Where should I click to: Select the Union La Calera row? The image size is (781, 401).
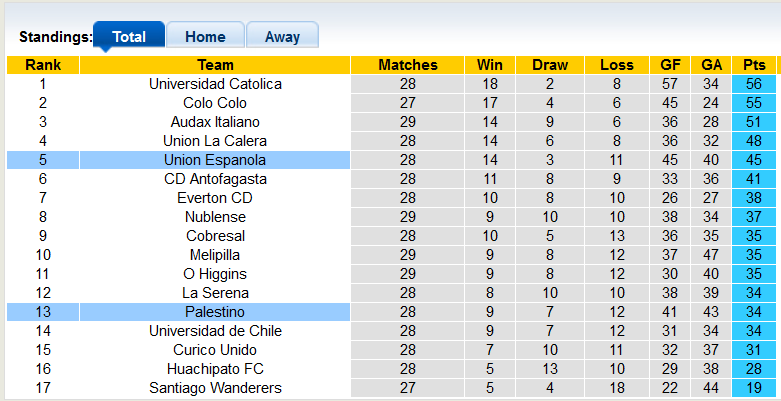click(215, 141)
